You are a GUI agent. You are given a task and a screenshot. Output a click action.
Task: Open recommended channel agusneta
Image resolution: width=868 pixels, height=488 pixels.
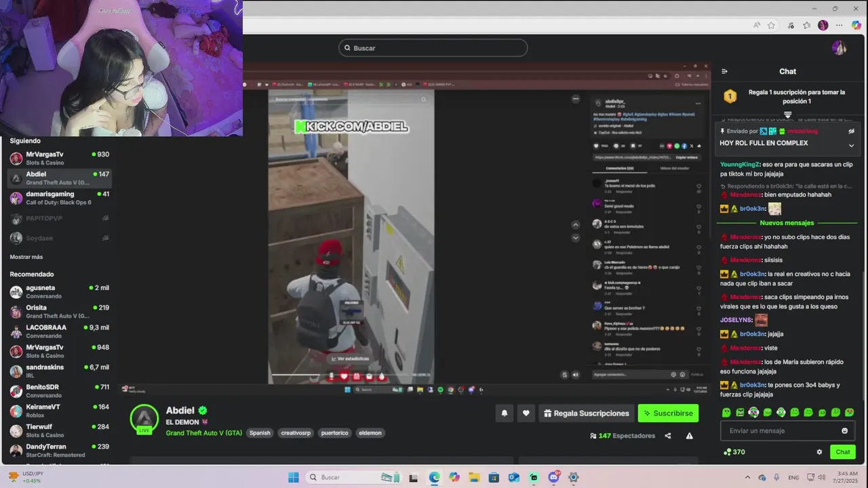coord(59,291)
